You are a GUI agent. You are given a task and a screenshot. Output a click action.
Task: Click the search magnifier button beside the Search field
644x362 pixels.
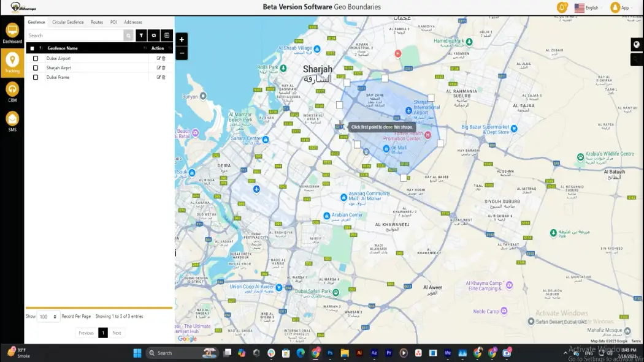click(129, 36)
